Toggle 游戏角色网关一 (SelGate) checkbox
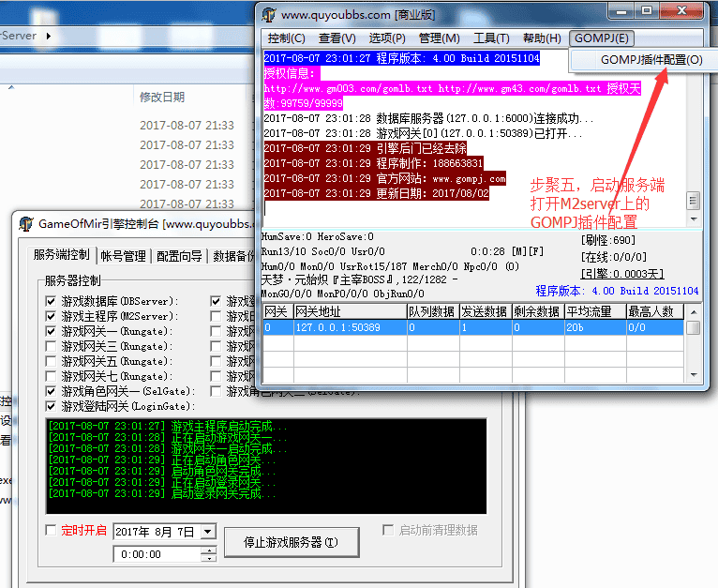718x588 pixels. [51, 391]
